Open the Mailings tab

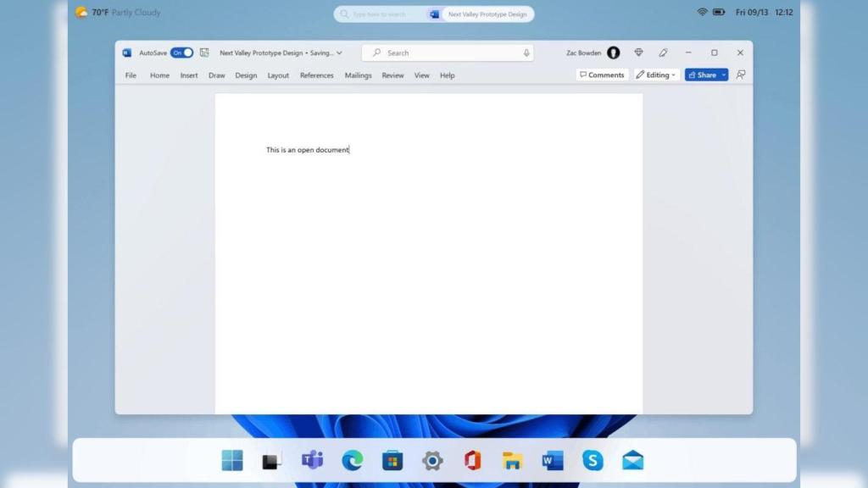pos(359,75)
